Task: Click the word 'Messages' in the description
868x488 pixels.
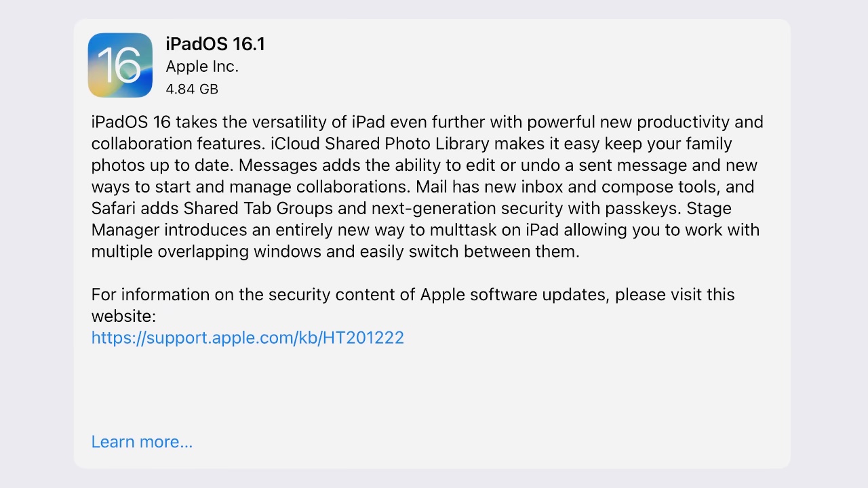Action: click(x=278, y=165)
